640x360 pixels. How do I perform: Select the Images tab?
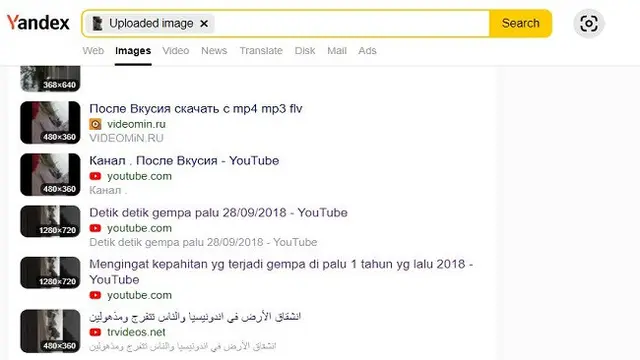pos(133,51)
